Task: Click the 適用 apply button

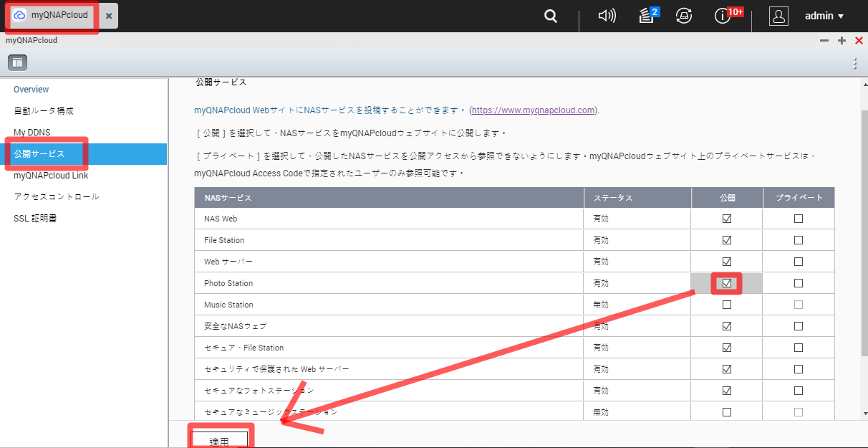Action: pyautogui.click(x=219, y=439)
